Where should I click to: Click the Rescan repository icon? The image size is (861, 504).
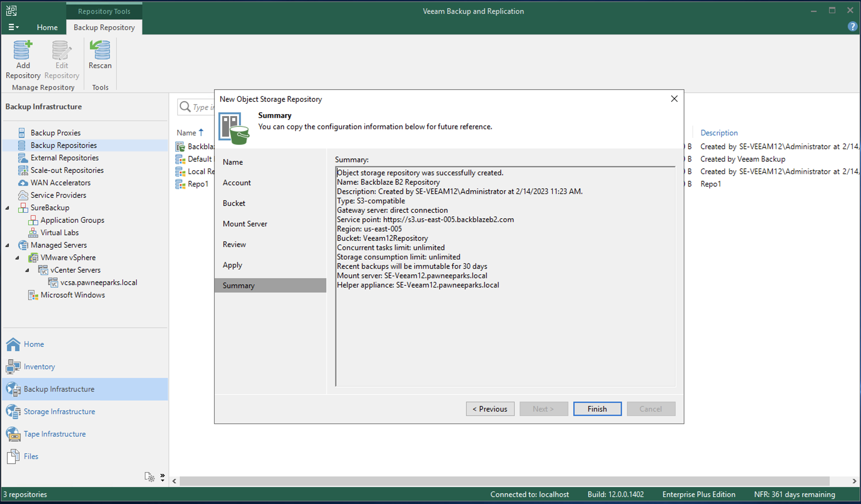tap(100, 50)
